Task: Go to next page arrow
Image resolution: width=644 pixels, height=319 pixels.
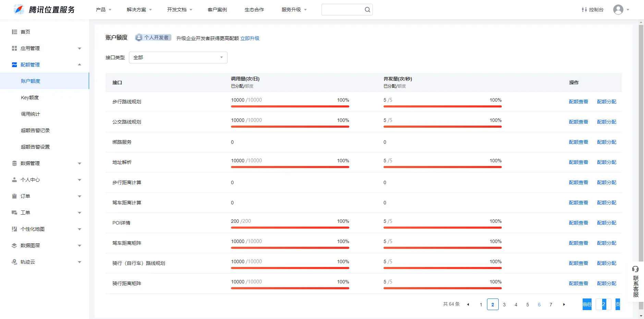Action: tap(564, 304)
